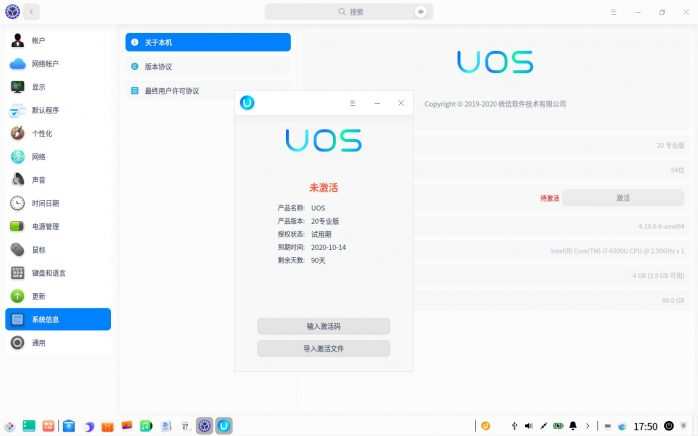Open the trash in dock
The height and width of the screenshot is (436, 698).
[684, 426]
